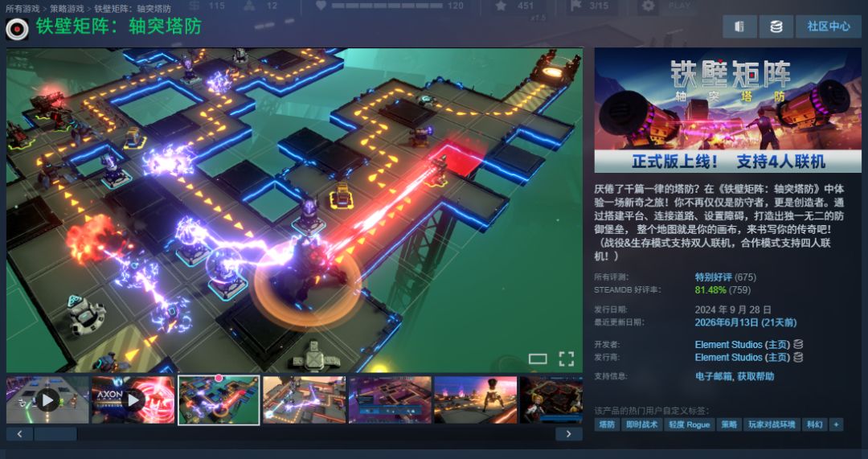Select the 轻度 Rogue tag
This screenshot has height=459, width=868.
[x=690, y=424]
